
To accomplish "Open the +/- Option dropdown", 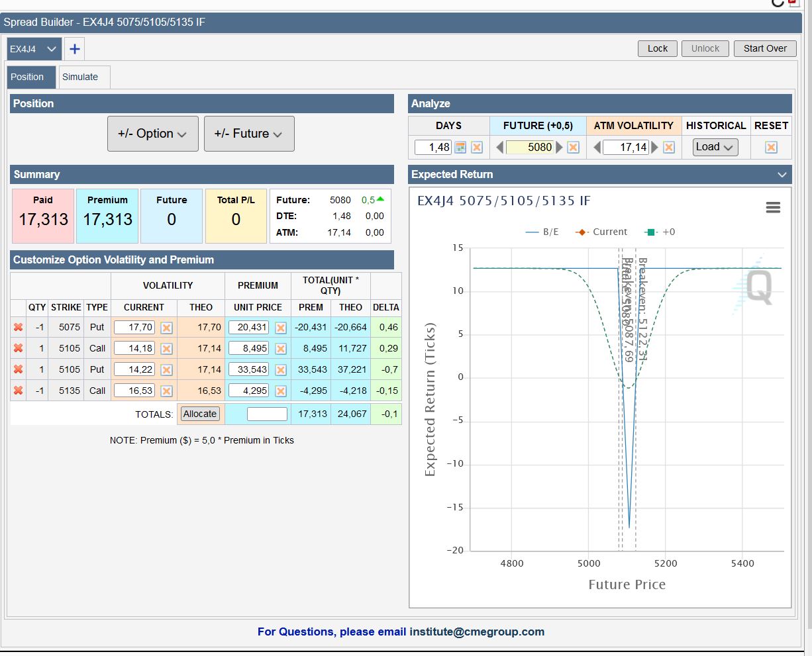I will (152, 134).
